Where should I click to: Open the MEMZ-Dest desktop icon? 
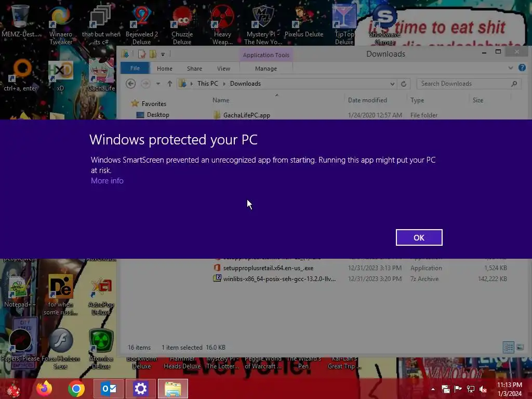20,21
